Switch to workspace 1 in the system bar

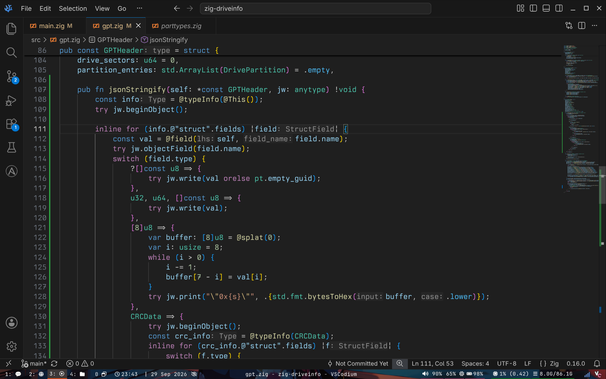[x=13, y=374]
